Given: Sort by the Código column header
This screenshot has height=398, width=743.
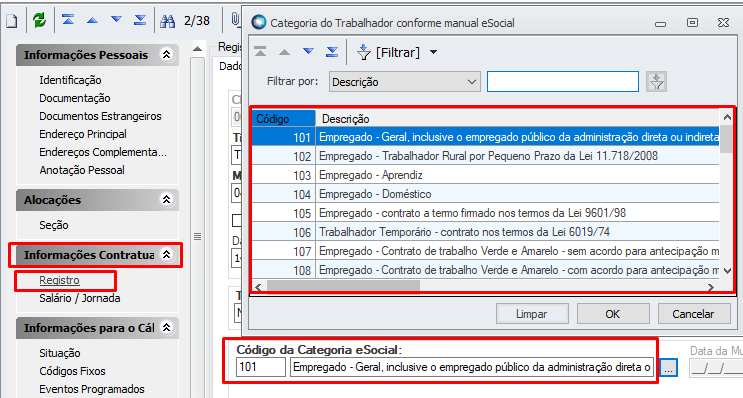Looking at the screenshot, I should pos(283,118).
